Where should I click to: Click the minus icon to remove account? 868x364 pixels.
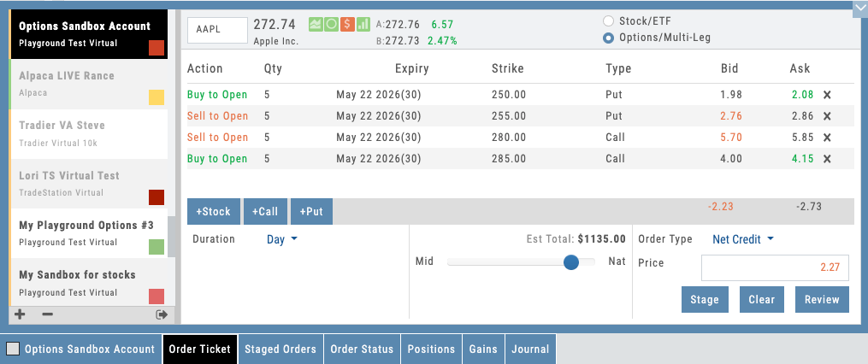point(47,314)
